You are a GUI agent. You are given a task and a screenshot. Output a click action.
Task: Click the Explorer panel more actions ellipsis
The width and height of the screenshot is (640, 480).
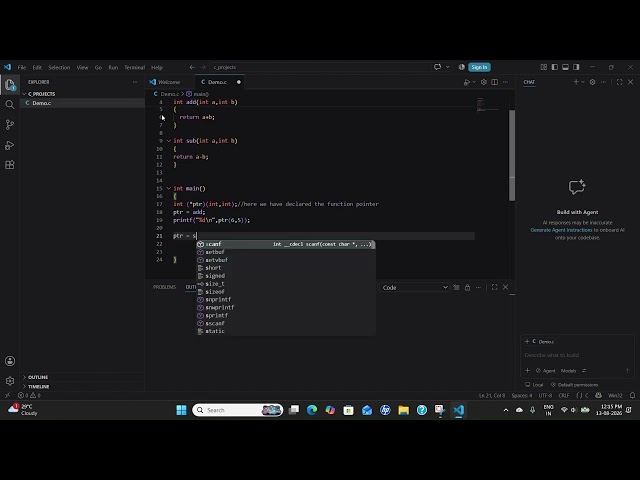click(x=135, y=82)
